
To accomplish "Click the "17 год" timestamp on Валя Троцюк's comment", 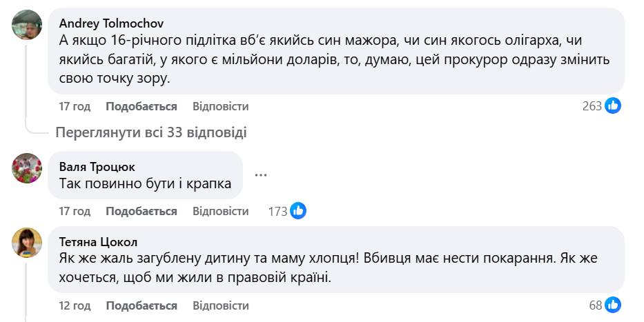I will click(x=75, y=212).
